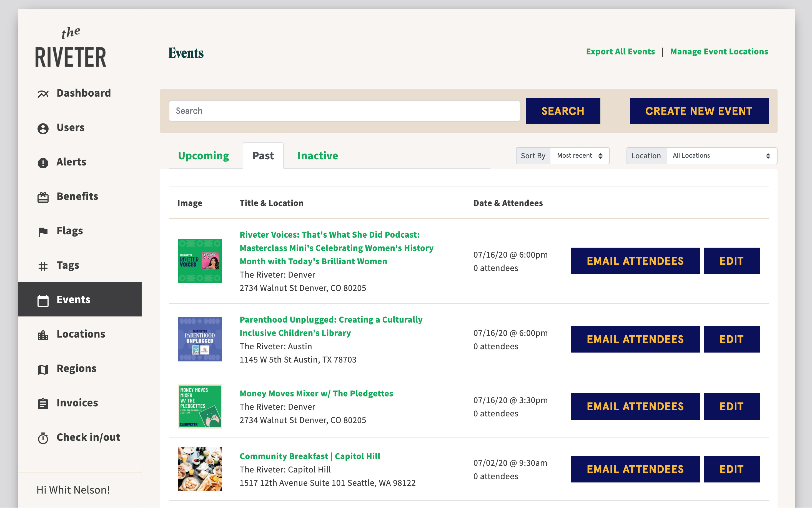Viewport: 812px width, 508px height.
Task: Switch to the Upcoming events tab
Action: [x=203, y=155]
